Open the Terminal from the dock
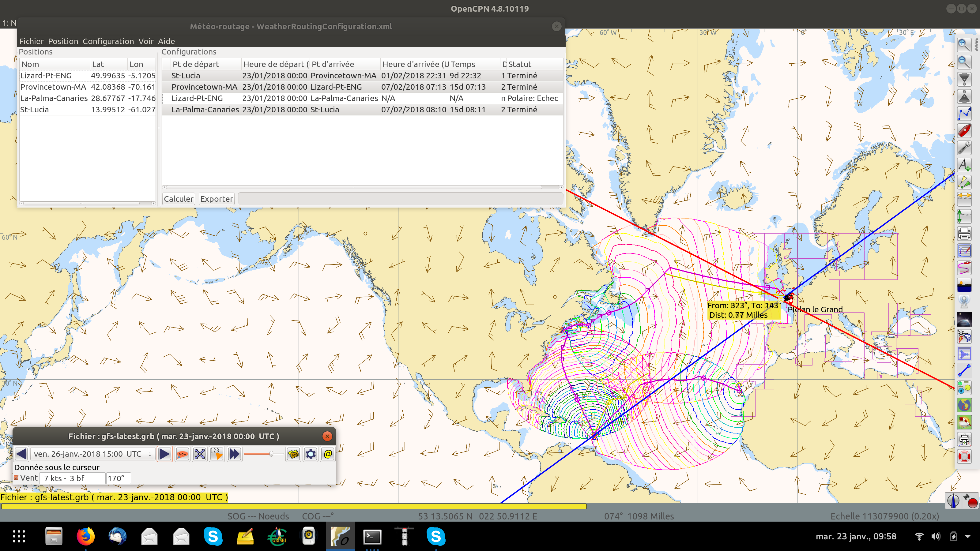980x551 pixels. click(x=372, y=536)
